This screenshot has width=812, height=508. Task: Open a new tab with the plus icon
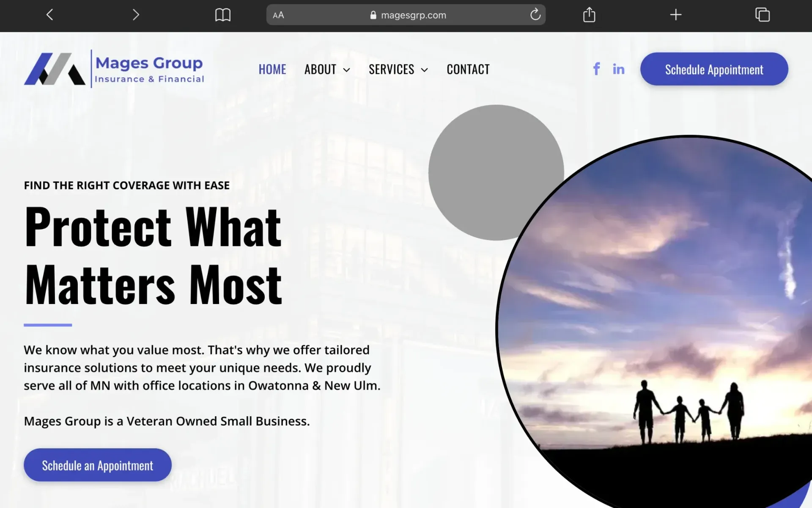(675, 14)
